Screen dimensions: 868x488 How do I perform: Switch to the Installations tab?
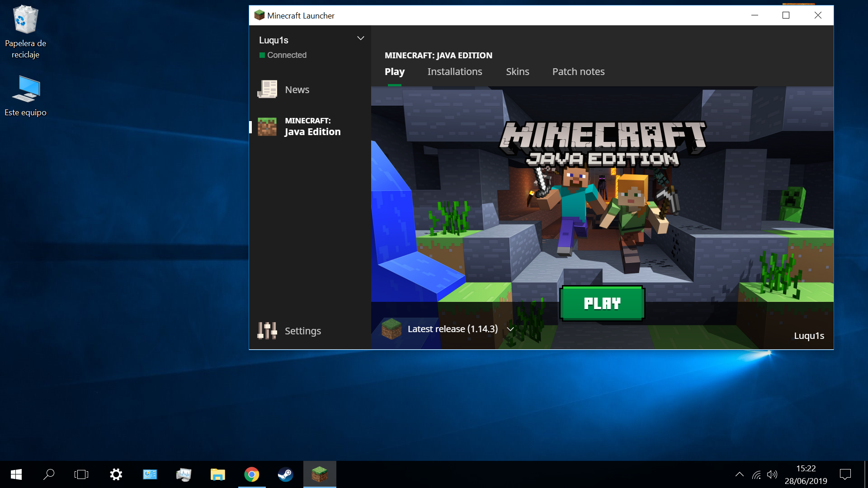coord(455,71)
